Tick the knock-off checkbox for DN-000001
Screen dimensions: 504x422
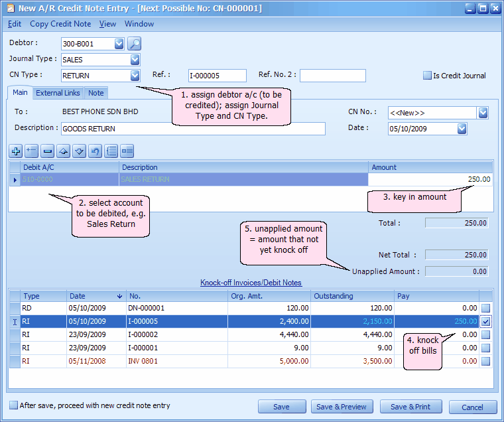[x=485, y=308]
